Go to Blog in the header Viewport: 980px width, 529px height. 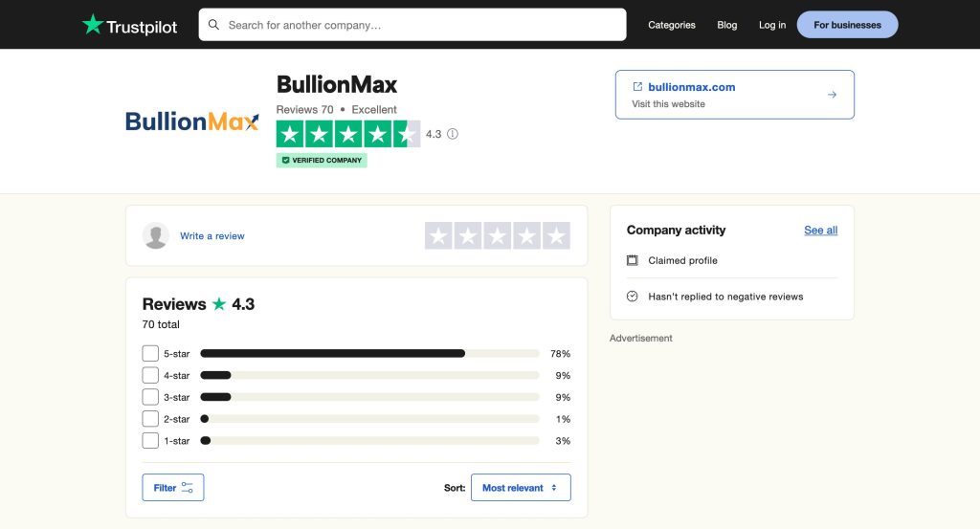coord(727,25)
